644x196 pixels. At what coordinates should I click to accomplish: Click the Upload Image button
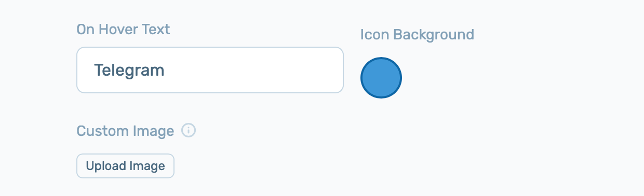coord(125,166)
